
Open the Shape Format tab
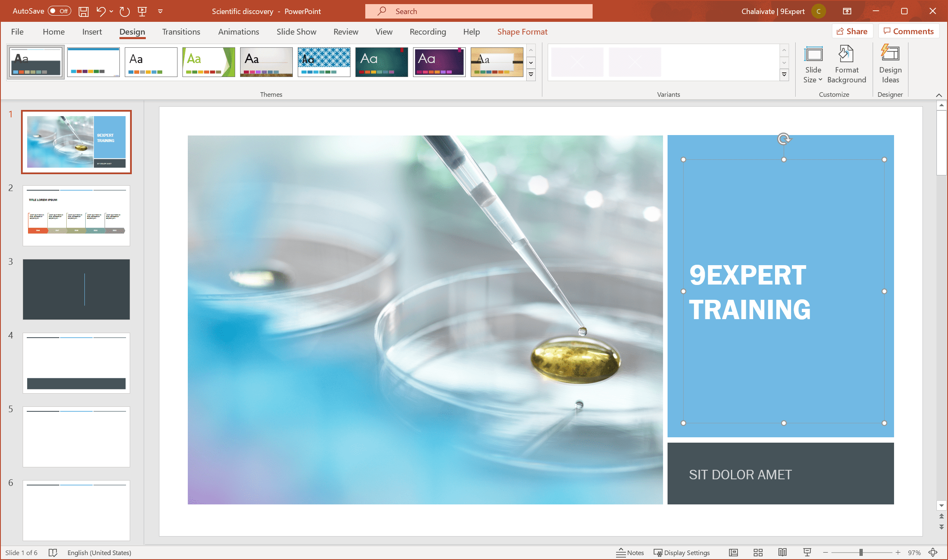point(522,32)
